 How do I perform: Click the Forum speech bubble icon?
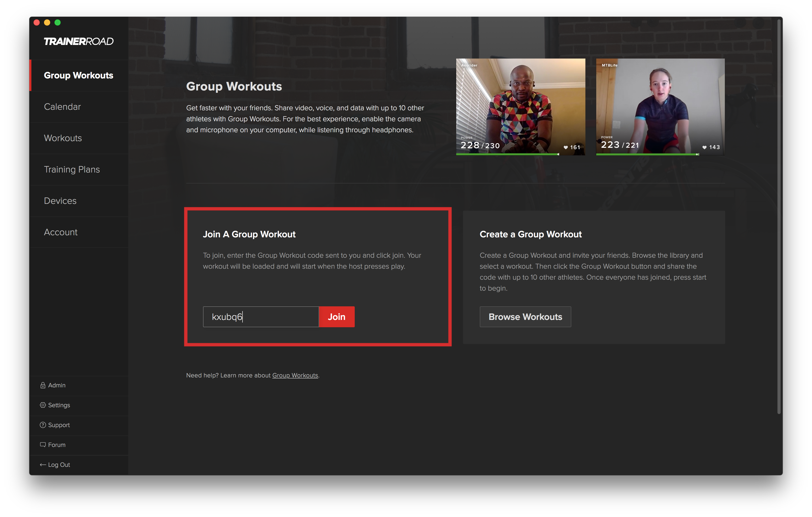pyautogui.click(x=43, y=445)
